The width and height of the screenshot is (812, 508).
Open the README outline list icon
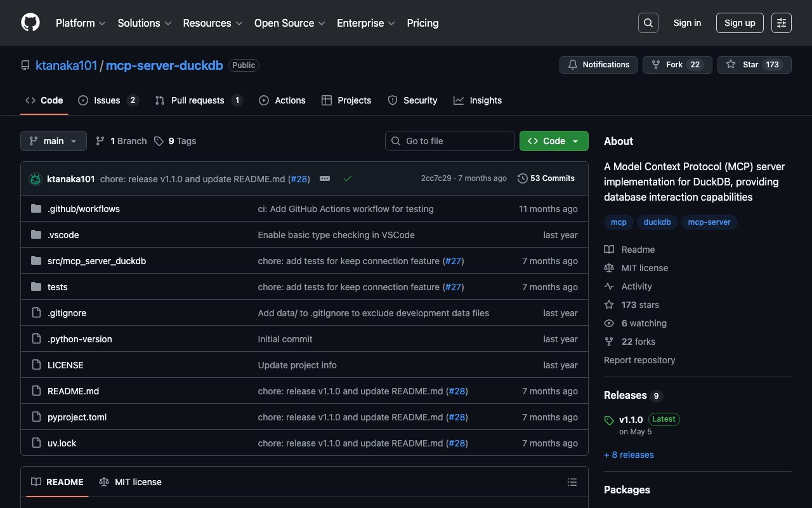(x=572, y=482)
